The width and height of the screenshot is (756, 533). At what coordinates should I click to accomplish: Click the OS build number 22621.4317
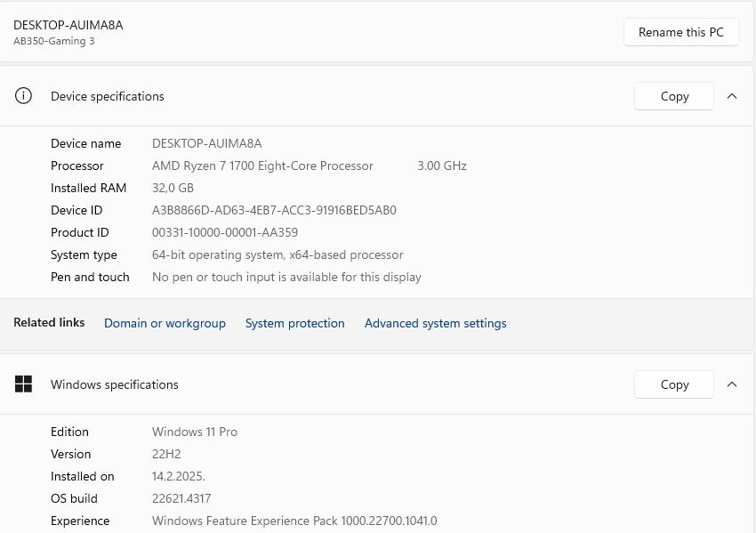click(181, 498)
